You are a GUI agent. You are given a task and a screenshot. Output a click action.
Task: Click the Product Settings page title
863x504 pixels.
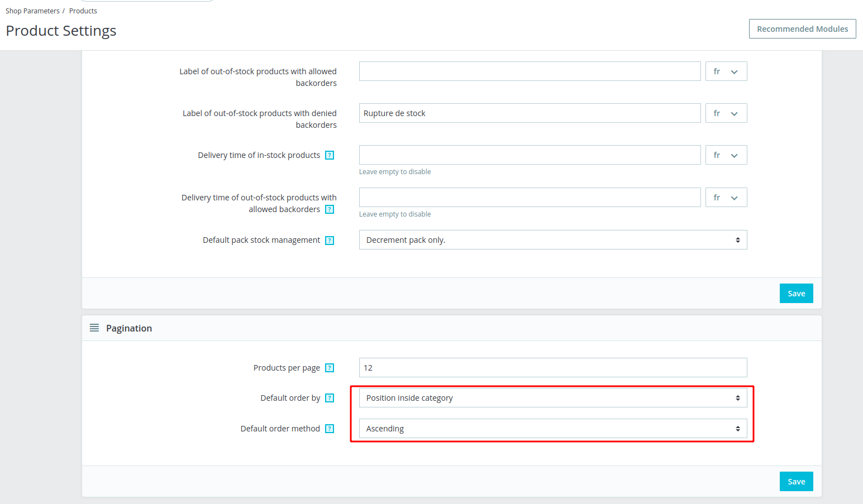pyautogui.click(x=61, y=31)
